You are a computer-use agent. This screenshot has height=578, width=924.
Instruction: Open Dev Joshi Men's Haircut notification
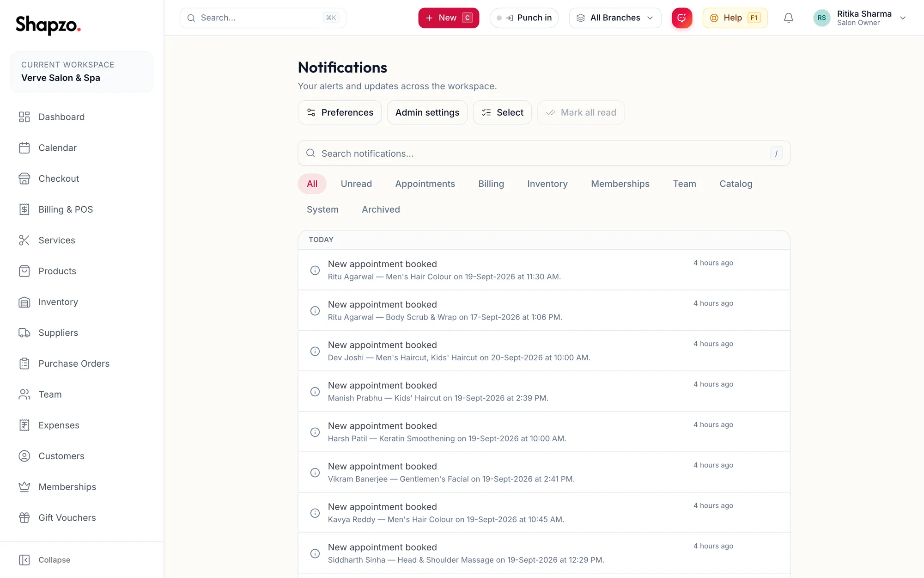pyautogui.click(x=544, y=351)
